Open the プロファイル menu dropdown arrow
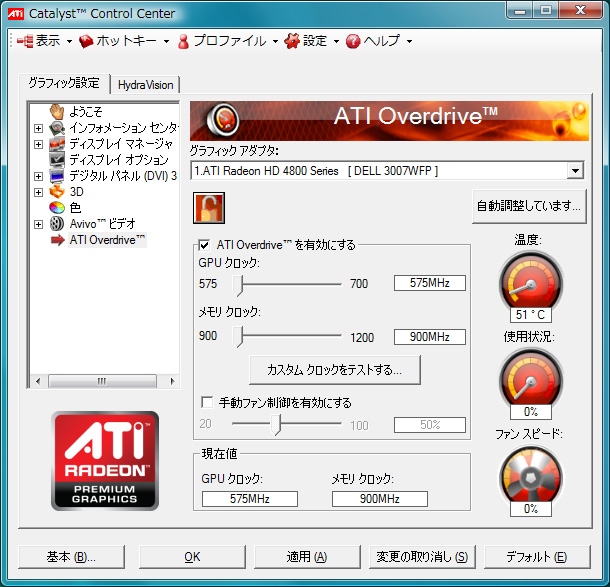 click(275, 41)
